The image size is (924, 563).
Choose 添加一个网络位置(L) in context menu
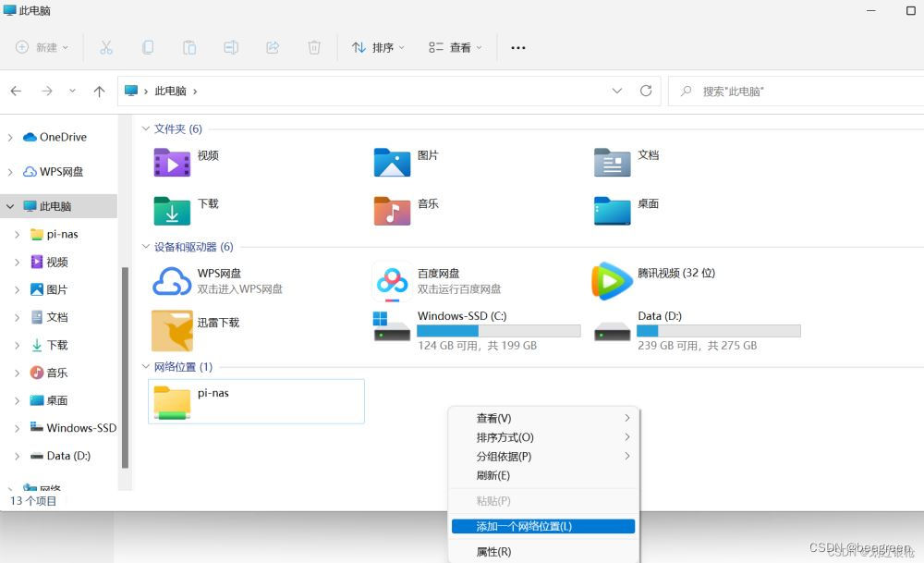[543, 526]
